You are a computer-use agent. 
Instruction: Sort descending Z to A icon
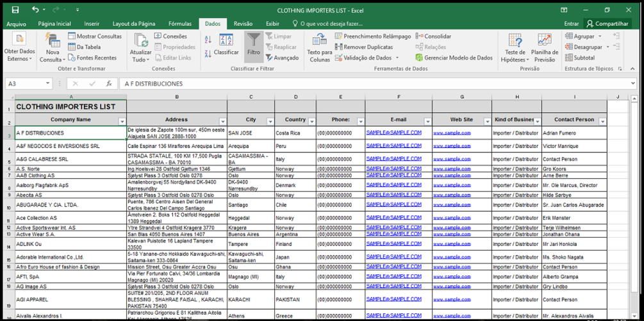click(208, 53)
